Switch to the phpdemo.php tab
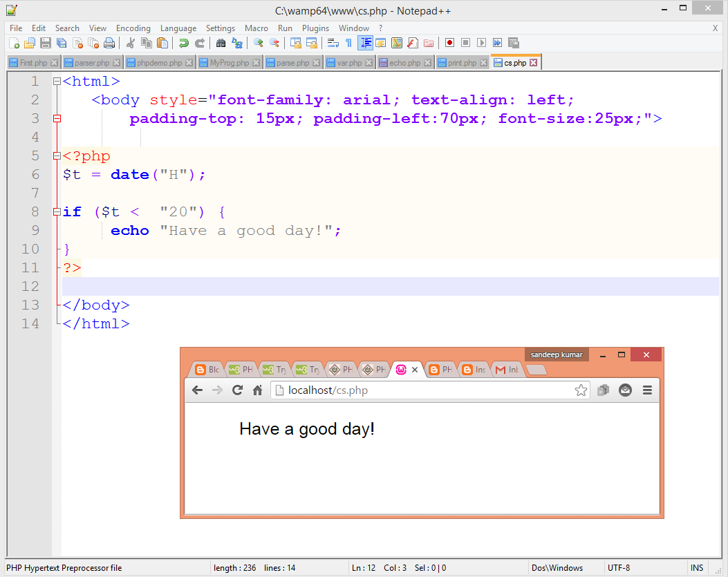This screenshot has height=577, width=728. pos(159,63)
